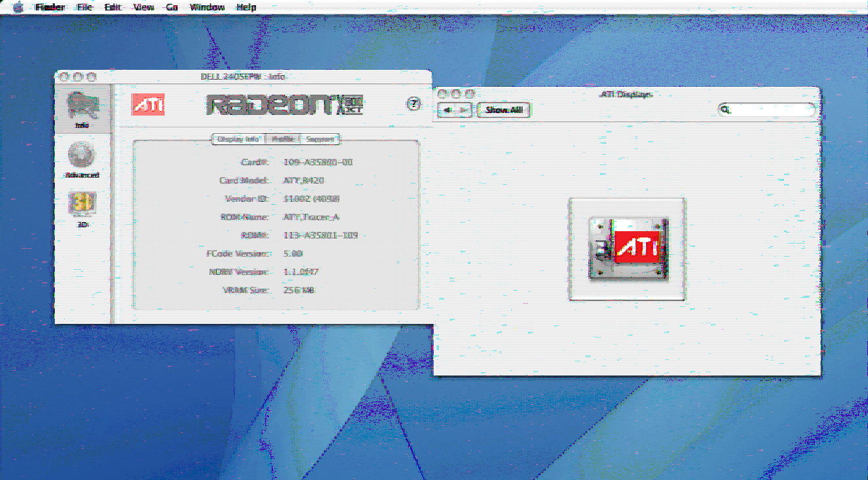Open the Finder menu
Screen dimensions: 868x480
(50, 7)
